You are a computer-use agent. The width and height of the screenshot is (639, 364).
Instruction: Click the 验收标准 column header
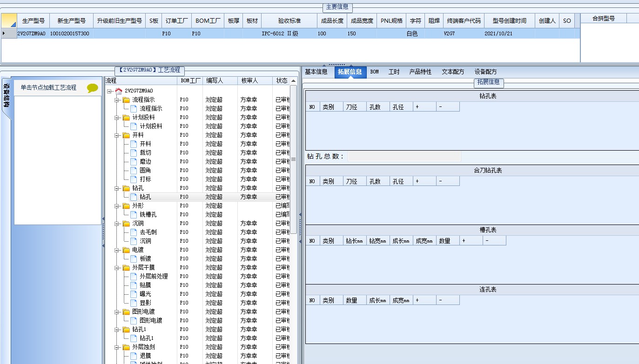(x=289, y=21)
